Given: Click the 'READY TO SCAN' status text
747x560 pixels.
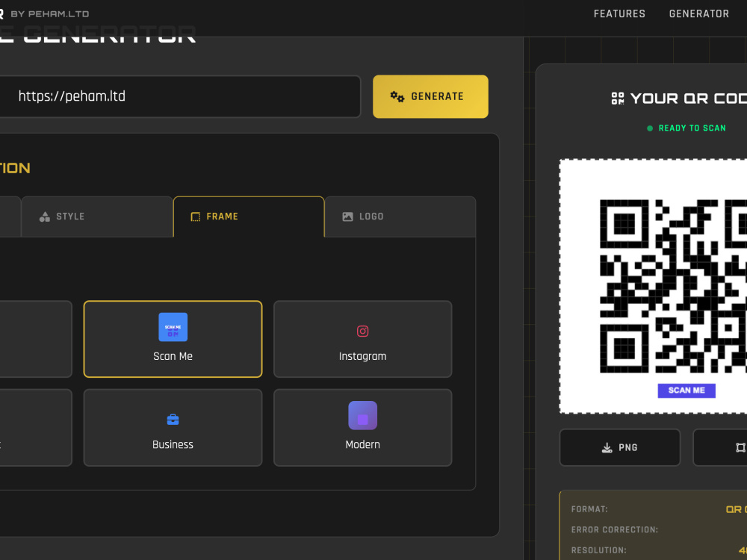Looking at the screenshot, I should pos(692,128).
